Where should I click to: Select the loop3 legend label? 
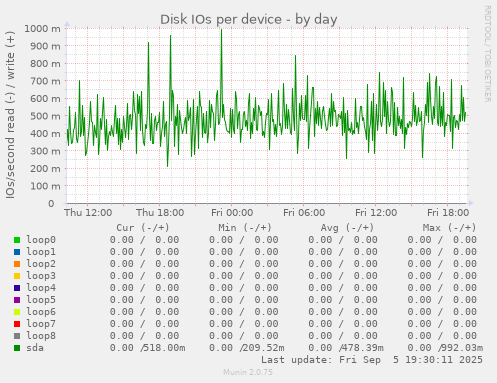coord(41,276)
